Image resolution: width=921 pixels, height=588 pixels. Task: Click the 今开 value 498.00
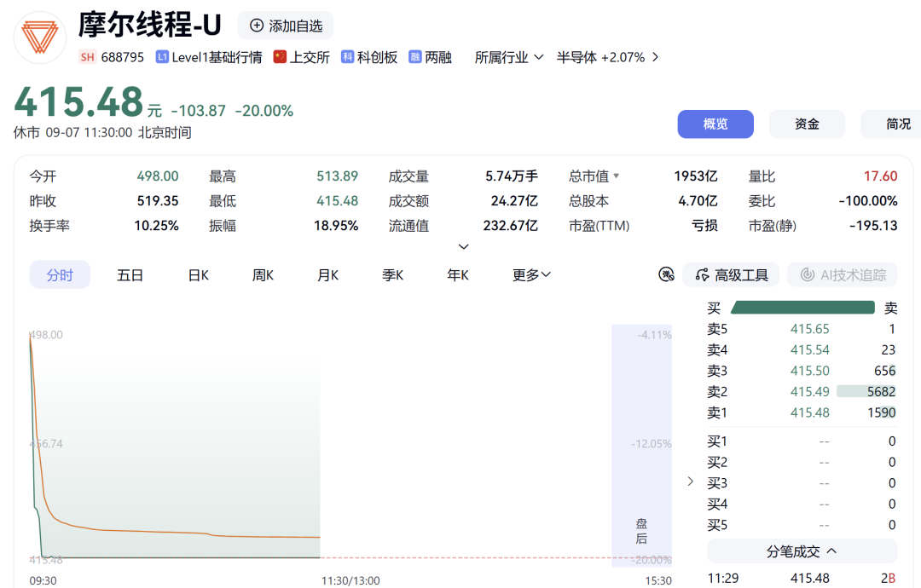pyautogui.click(x=158, y=176)
